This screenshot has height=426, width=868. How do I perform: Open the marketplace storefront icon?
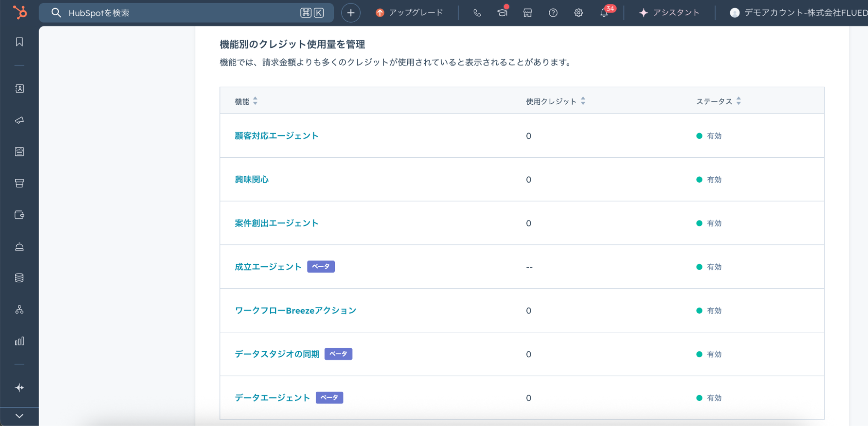pyautogui.click(x=528, y=13)
